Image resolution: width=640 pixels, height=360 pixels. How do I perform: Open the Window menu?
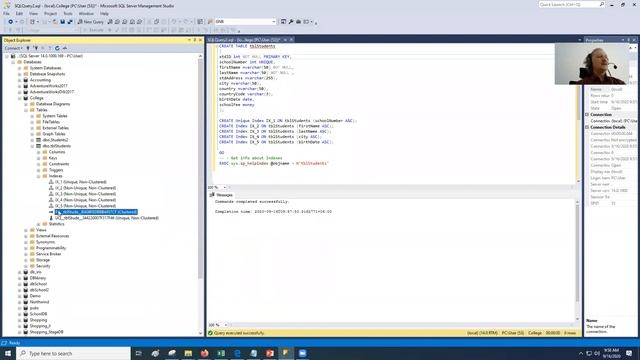[x=86, y=13]
